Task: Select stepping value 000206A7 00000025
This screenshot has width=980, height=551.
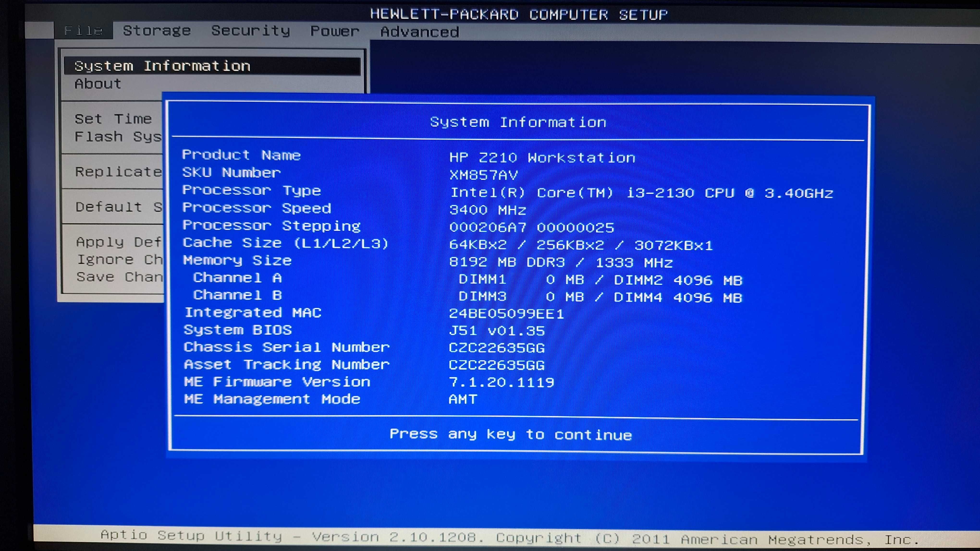Action: pyautogui.click(x=532, y=228)
